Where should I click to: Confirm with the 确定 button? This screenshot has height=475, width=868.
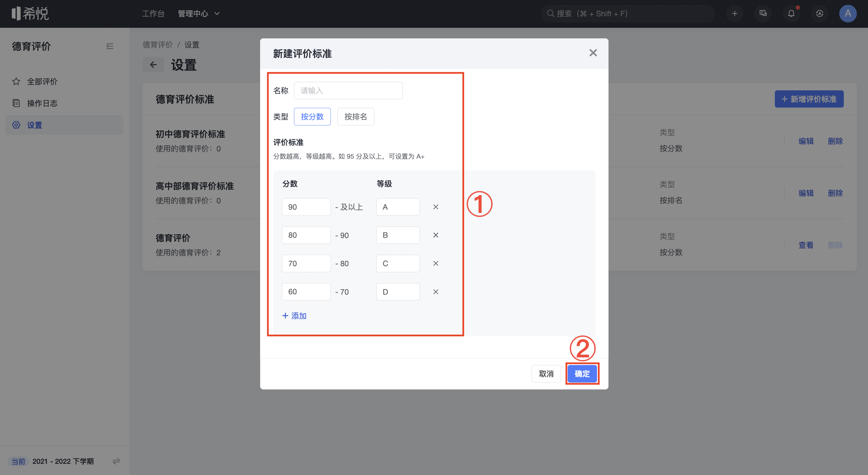tap(582, 374)
